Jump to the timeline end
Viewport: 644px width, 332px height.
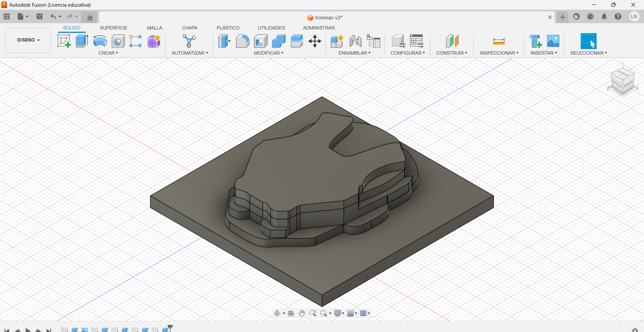click(x=49, y=330)
